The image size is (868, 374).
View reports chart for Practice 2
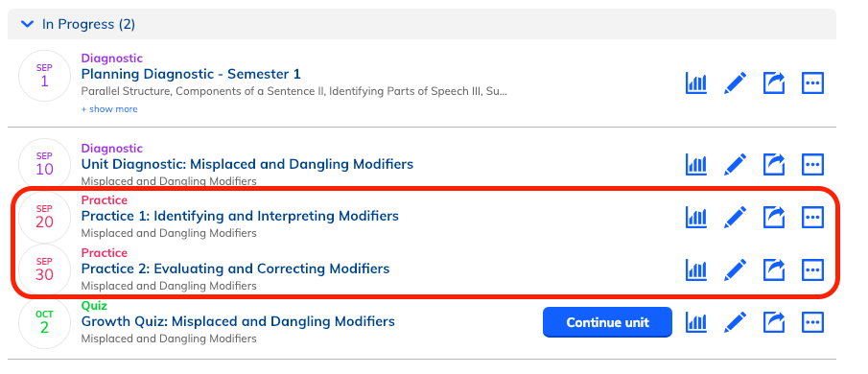pyautogui.click(x=696, y=270)
